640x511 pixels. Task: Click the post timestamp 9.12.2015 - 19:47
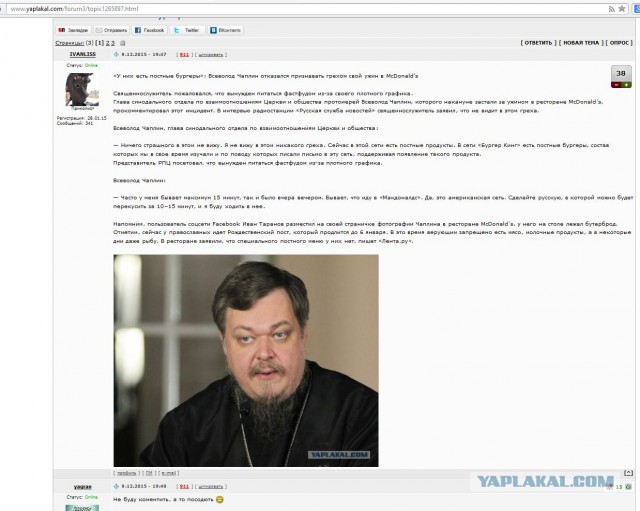coord(144,54)
